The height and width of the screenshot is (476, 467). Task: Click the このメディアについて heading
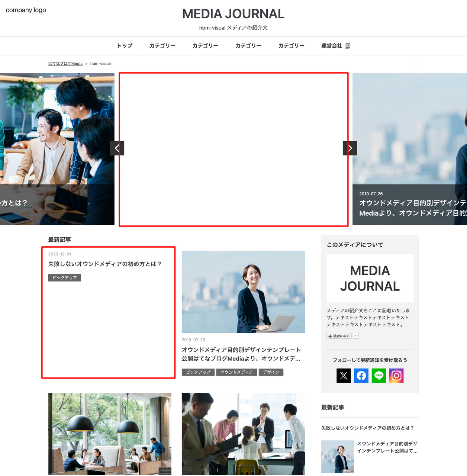point(355,245)
